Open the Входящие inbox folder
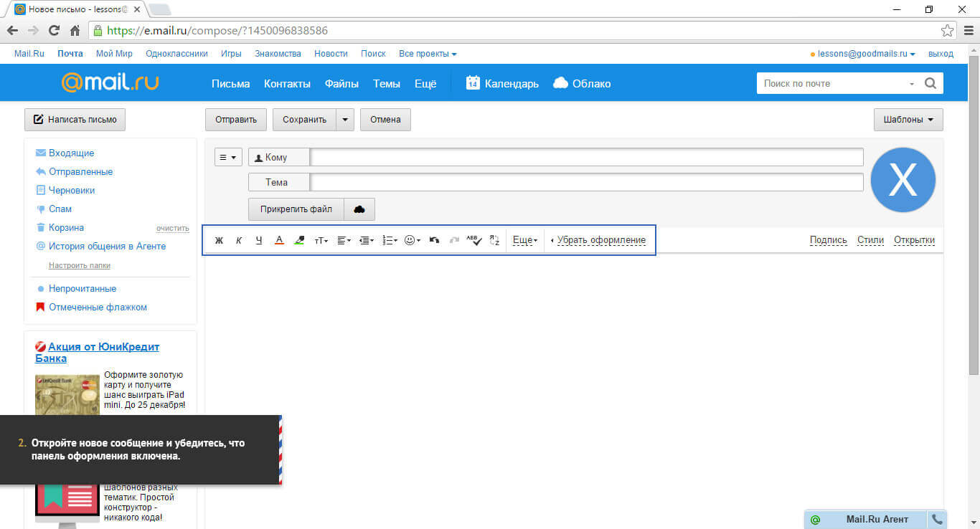Viewport: 980px width, 529px height. click(71, 153)
